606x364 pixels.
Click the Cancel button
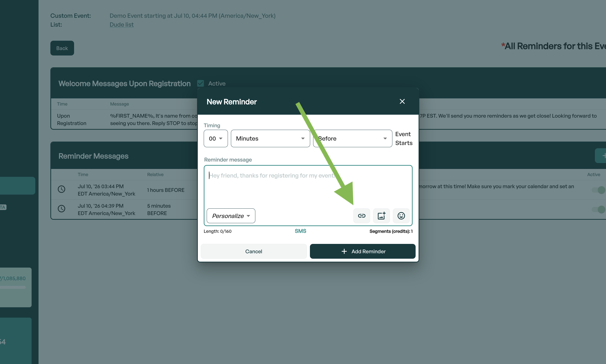(254, 251)
